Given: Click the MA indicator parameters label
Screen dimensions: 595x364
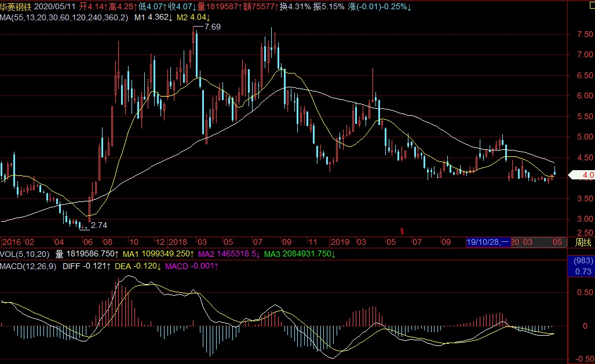Looking at the screenshot, I should click(64, 17).
